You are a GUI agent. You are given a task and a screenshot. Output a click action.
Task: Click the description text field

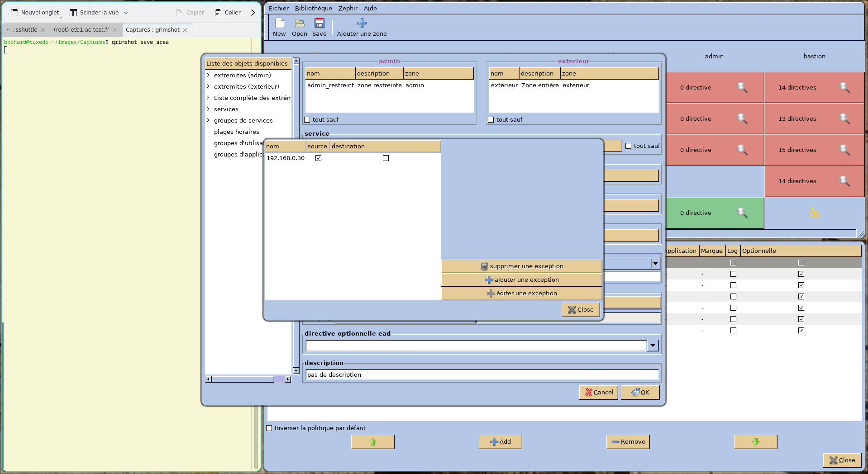pos(482,375)
